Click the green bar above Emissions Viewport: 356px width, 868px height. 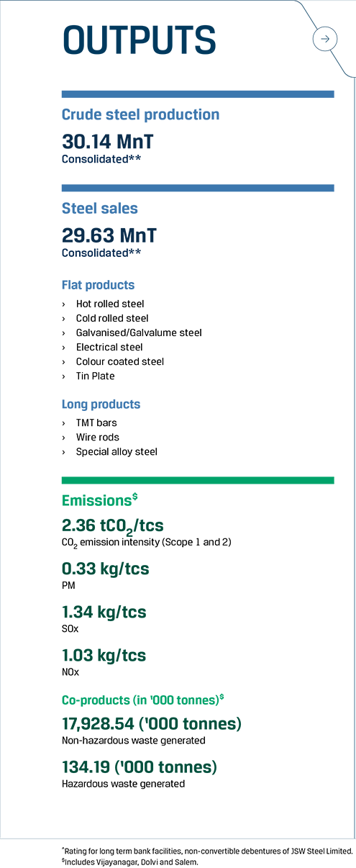point(198,480)
